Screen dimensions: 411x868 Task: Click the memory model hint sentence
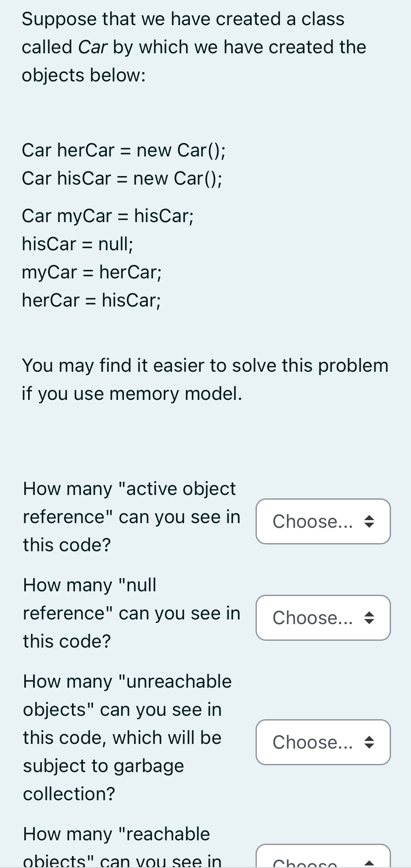[x=205, y=379]
